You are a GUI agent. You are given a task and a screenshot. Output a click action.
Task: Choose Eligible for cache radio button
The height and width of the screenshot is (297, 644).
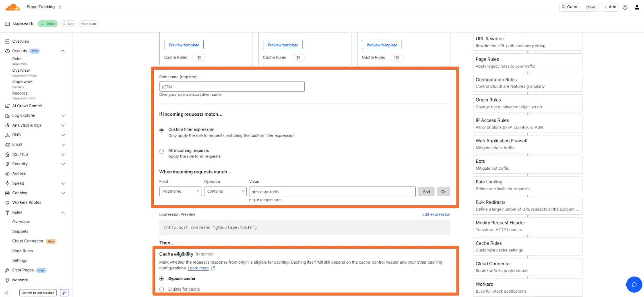pyautogui.click(x=161, y=289)
